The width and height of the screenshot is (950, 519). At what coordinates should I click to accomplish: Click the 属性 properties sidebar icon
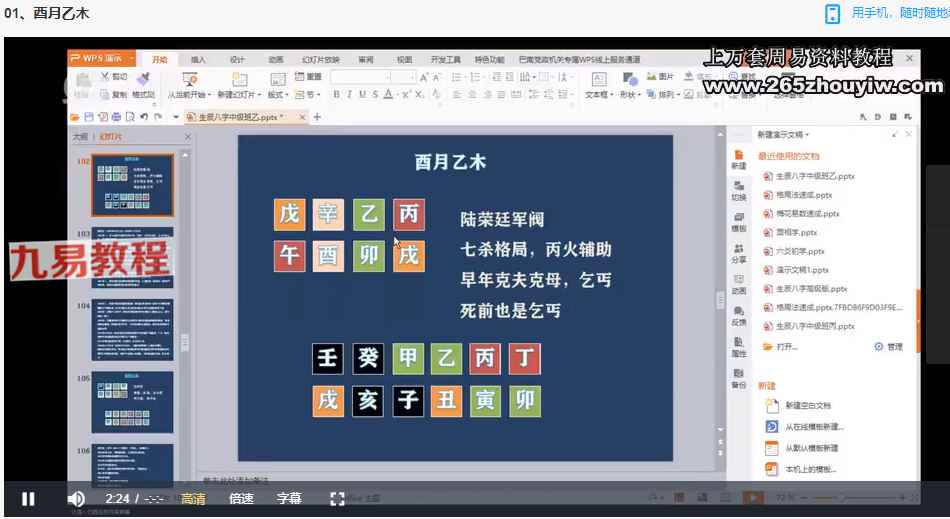[738, 346]
